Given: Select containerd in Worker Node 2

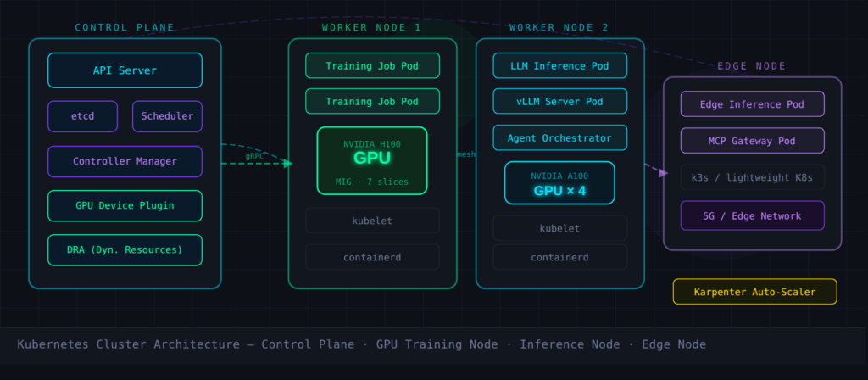Looking at the screenshot, I should click(560, 257).
